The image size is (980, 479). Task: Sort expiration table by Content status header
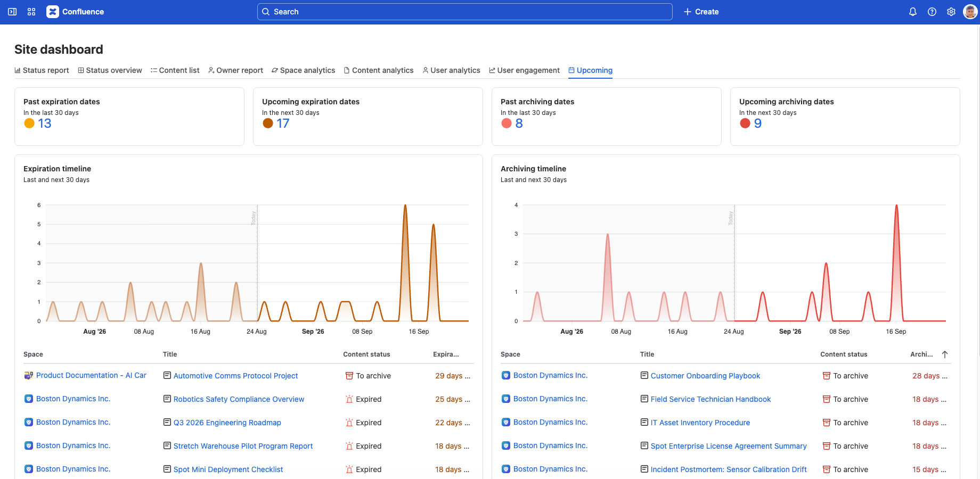[366, 354]
